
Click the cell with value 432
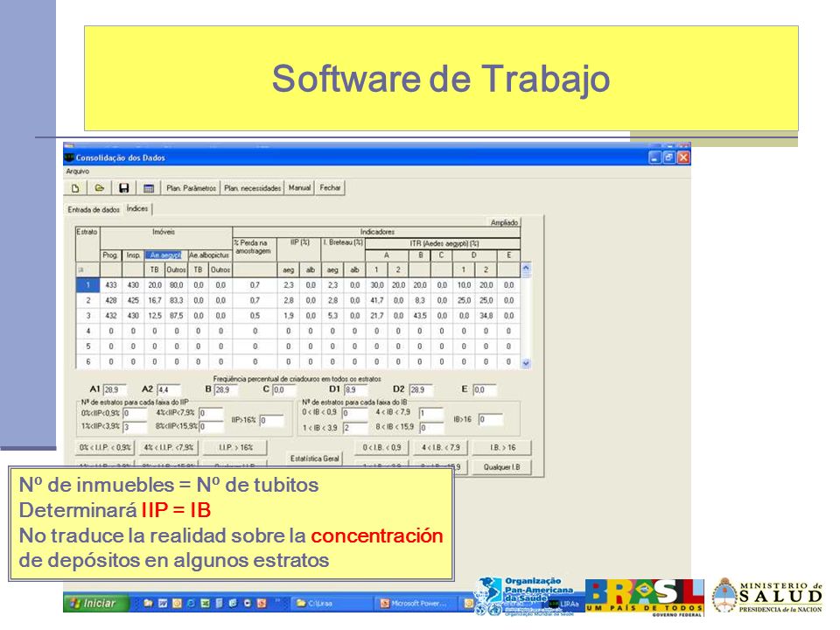pos(111,316)
